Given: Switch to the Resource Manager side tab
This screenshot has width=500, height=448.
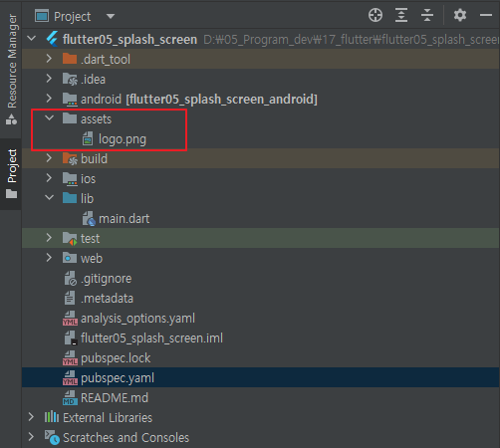Looking at the screenshot, I should pos(12,68).
